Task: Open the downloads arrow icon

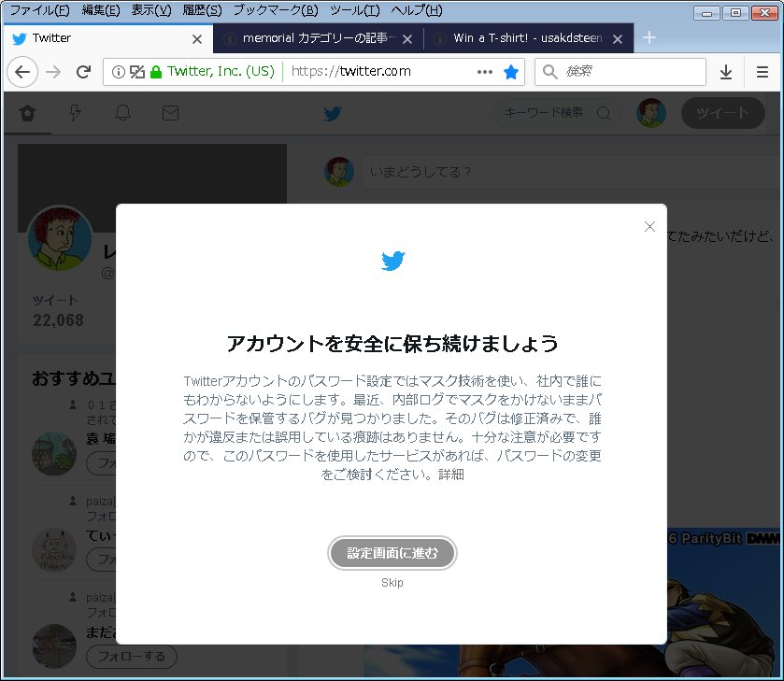Action: 728,71
